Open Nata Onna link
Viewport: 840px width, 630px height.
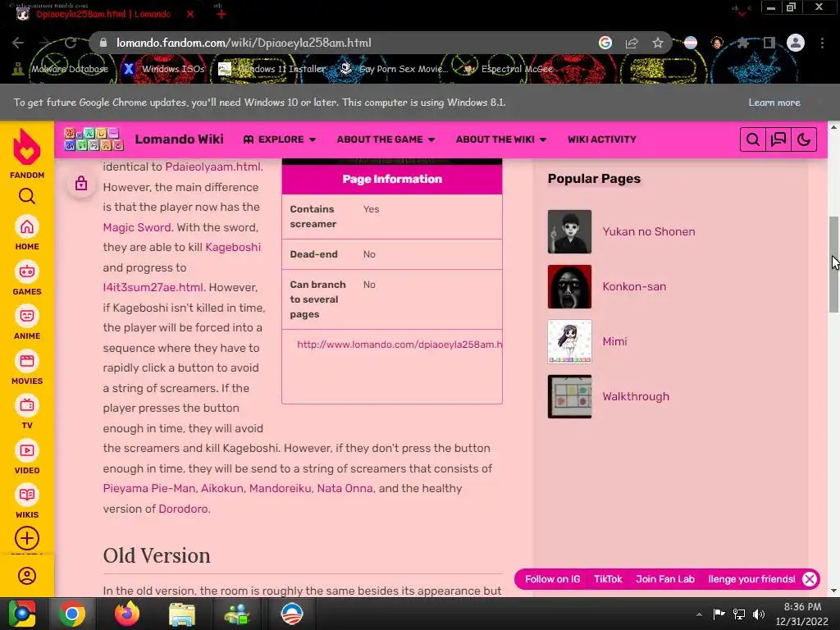(345, 488)
